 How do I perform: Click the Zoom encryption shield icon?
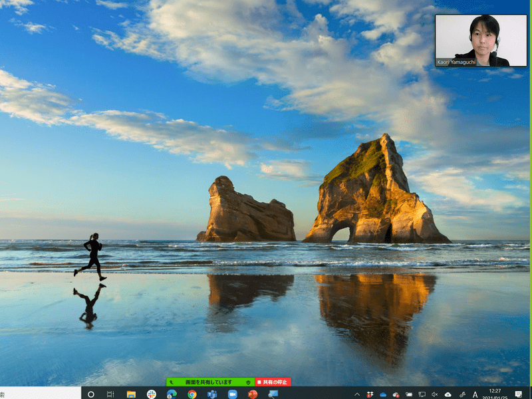pos(248,382)
